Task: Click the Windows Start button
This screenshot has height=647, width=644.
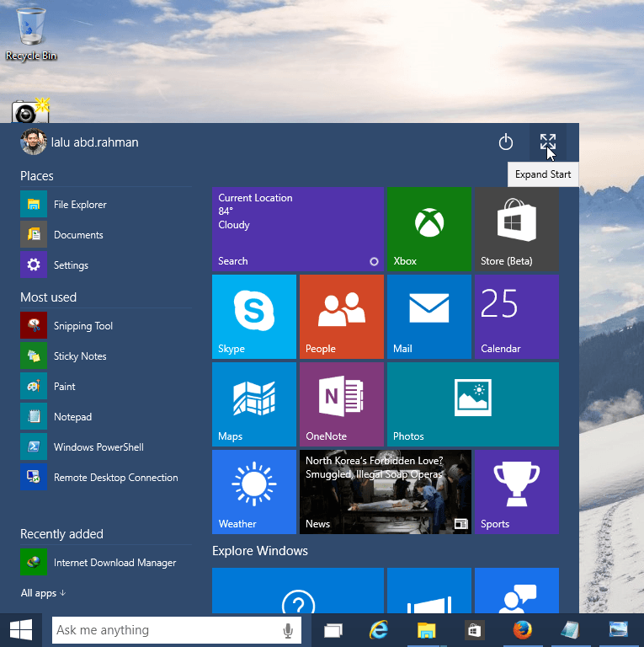Action: coord(21,630)
